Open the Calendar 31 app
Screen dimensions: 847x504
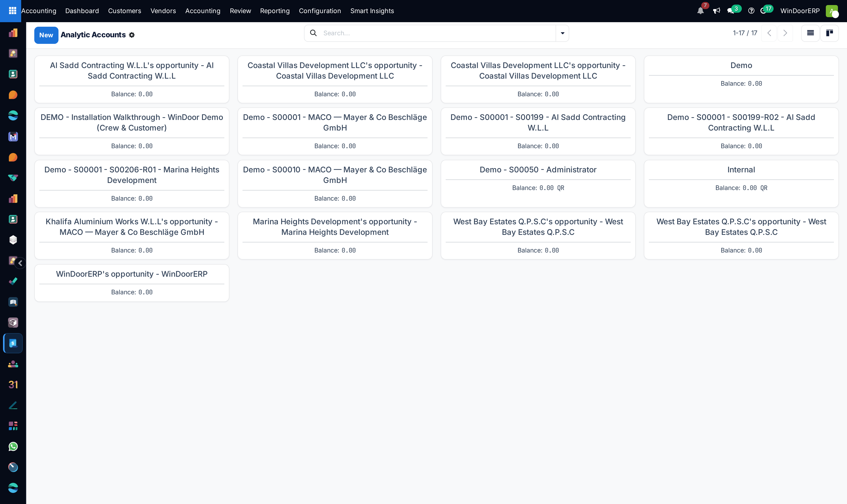pos(13,385)
